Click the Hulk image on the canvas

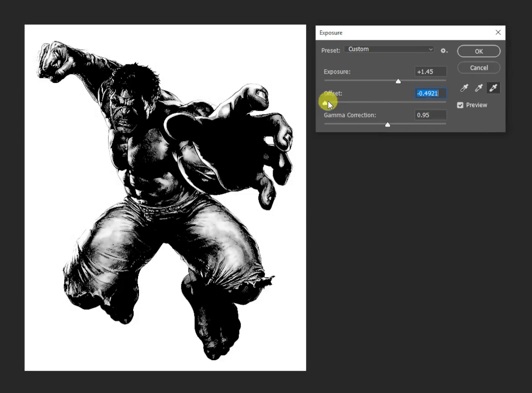click(165, 197)
